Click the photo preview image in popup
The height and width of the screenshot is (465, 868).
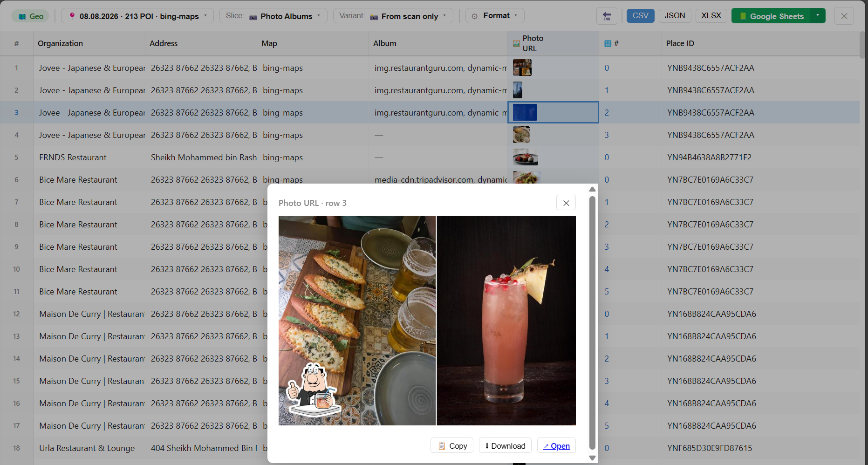coord(427,321)
